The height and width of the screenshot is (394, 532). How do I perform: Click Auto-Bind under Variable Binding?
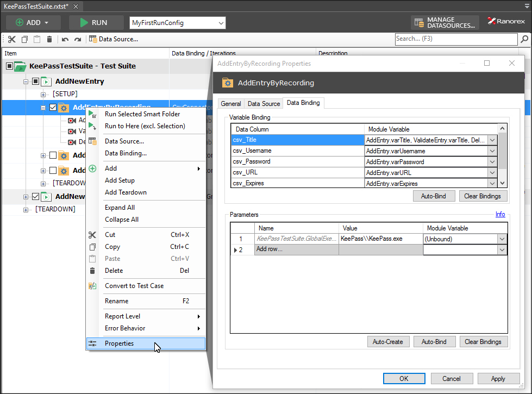click(x=434, y=196)
